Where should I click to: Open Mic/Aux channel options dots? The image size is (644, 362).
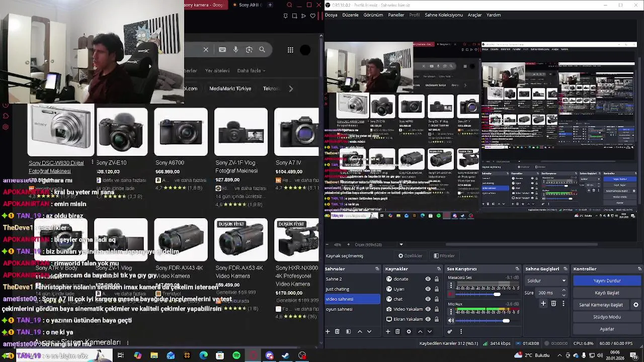(x=451, y=312)
